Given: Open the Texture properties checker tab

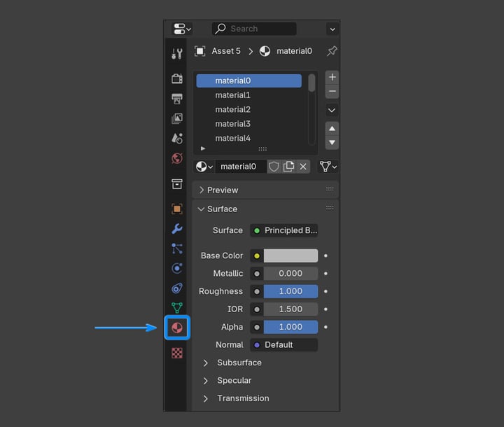Looking at the screenshot, I should tap(177, 353).
